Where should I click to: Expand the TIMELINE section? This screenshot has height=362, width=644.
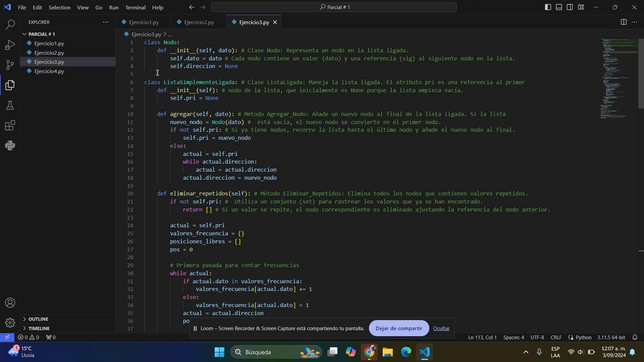(39, 328)
